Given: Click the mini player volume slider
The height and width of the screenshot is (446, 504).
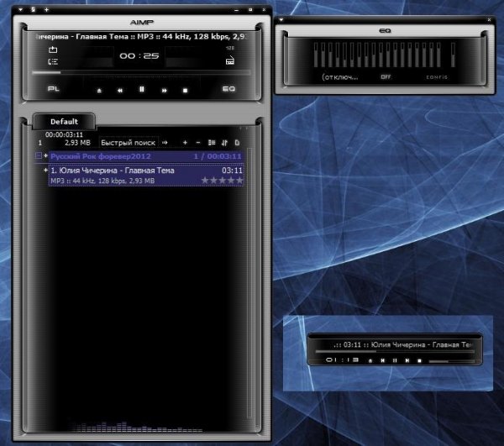Looking at the screenshot, I should (x=452, y=361).
